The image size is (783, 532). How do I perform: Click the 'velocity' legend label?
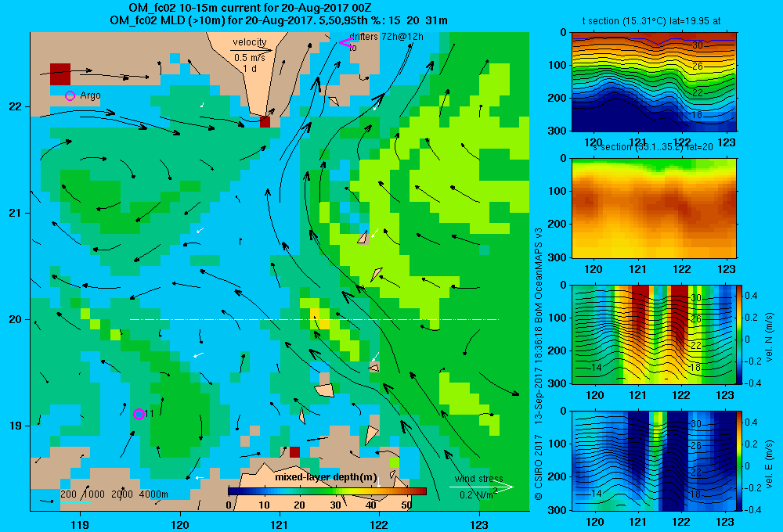tap(249, 42)
